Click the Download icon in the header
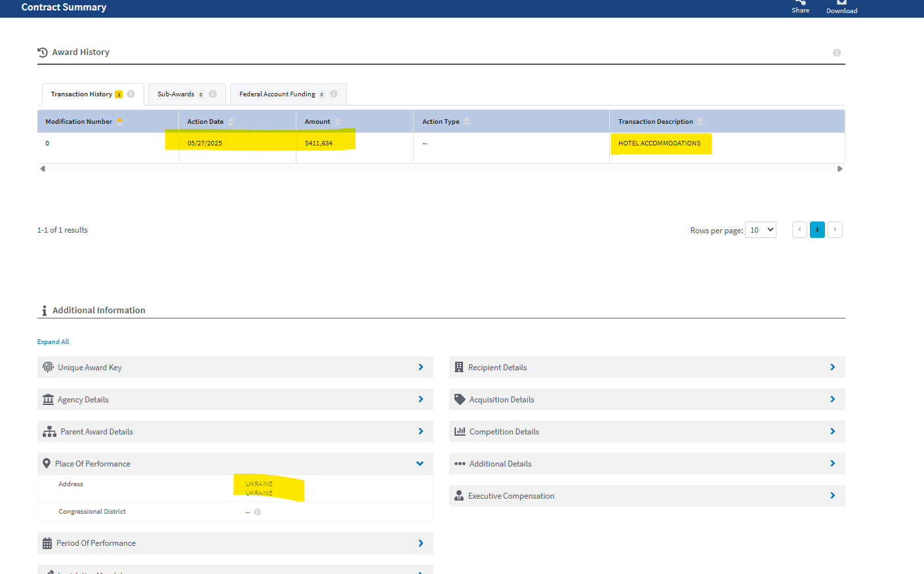 (841, 2)
